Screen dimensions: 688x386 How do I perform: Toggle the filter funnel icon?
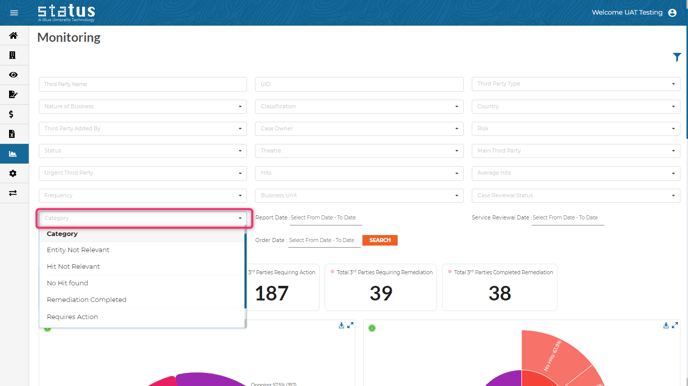click(677, 57)
